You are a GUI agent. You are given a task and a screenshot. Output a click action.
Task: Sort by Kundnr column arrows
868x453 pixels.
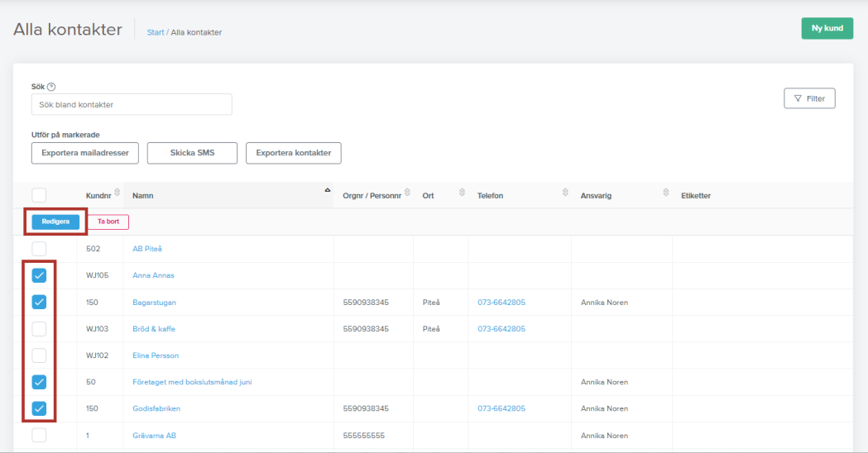click(x=117, y=193)
